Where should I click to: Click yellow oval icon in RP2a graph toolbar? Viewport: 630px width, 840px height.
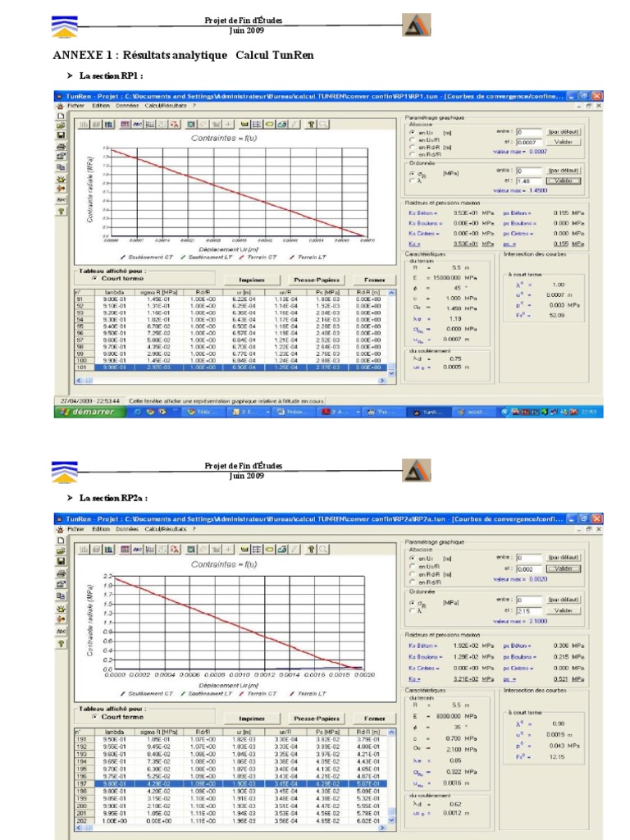tap(269, 549)
